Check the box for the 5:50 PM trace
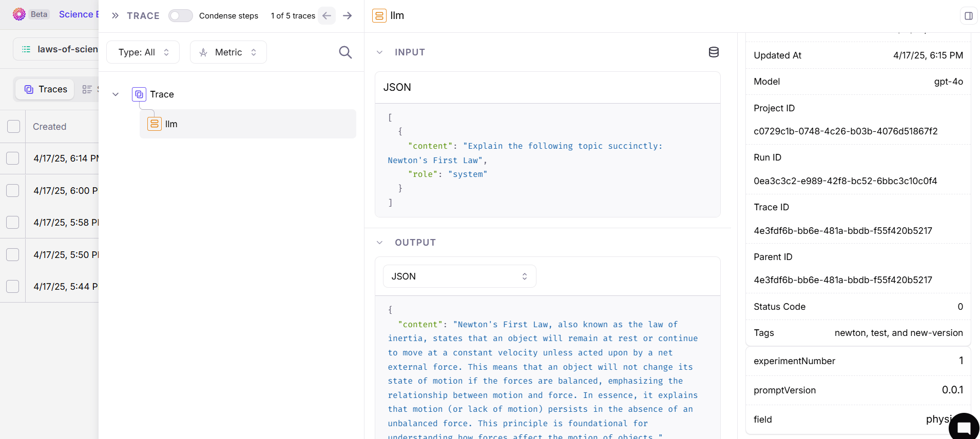980x439 pixels. [13, 255]
